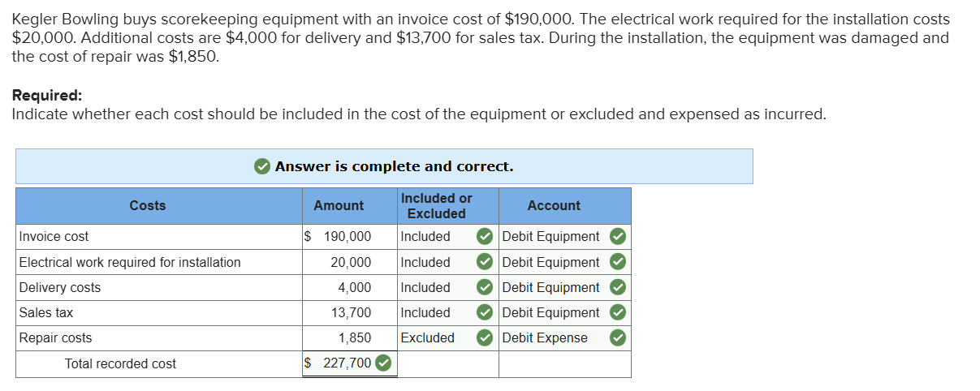Click the green checkmark beside 'Answer is complete'
This screenshot has width=980, height=391.
point(262,166)
